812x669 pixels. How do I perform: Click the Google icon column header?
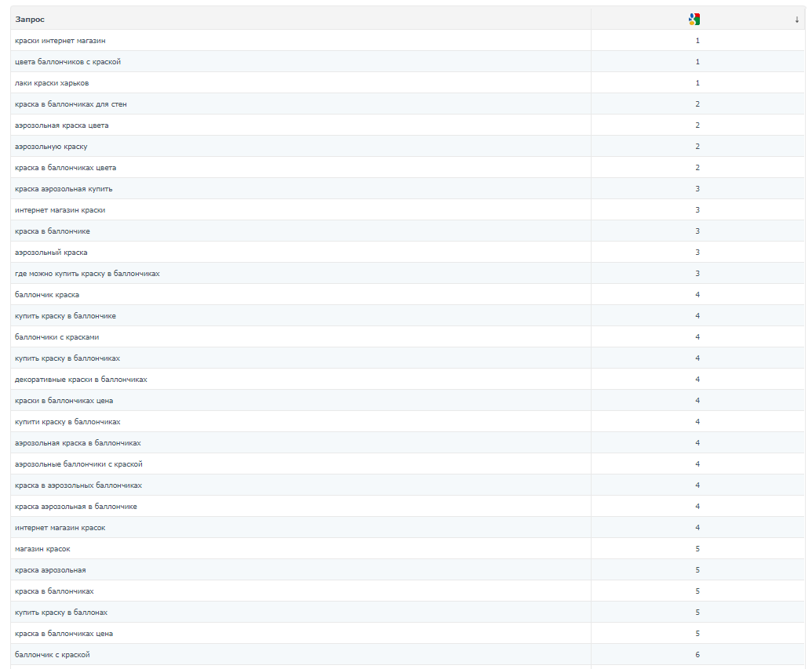click(694, 19)
